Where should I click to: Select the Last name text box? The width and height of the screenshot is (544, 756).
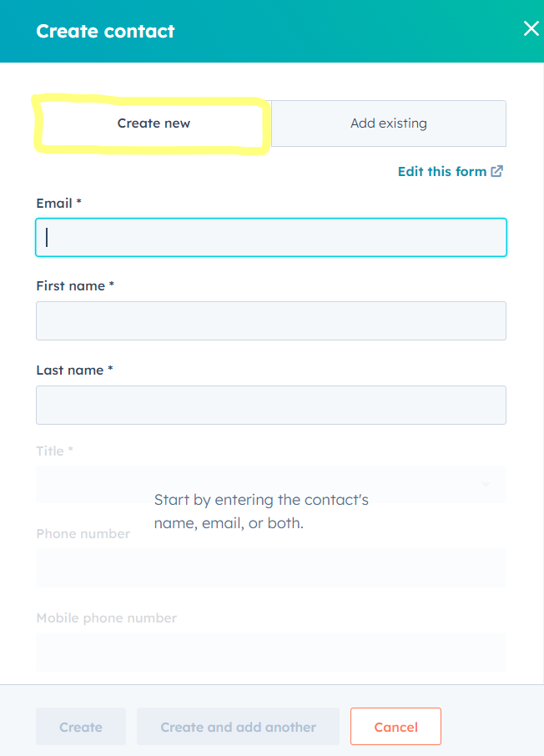pos(271,405)
